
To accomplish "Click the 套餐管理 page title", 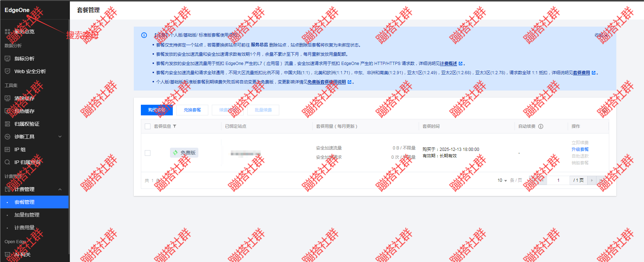I will coord(88,10).
